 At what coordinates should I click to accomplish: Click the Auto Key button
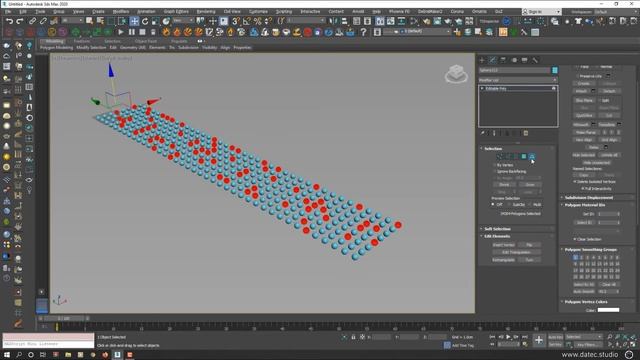coord(555,337)
